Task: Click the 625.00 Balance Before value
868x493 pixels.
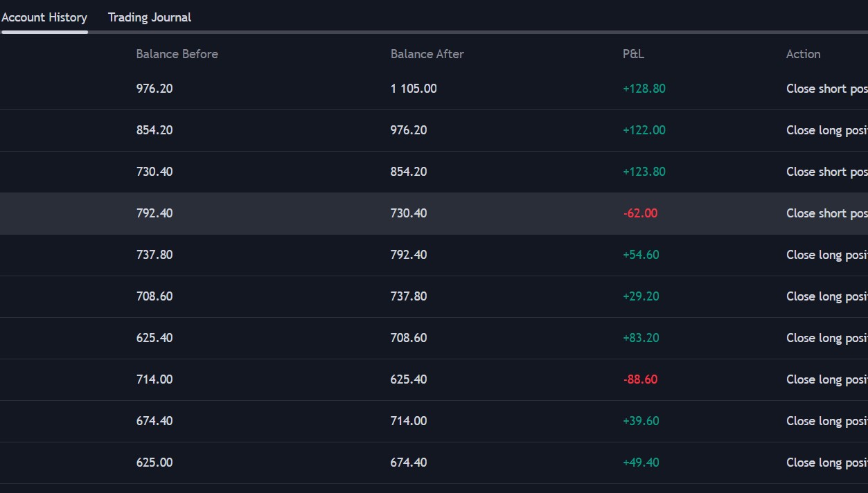Action: (x=154, y=463)
